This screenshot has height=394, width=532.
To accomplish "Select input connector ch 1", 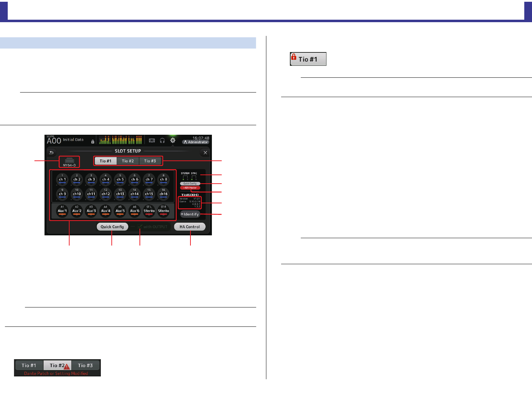I will coord(62,179).
